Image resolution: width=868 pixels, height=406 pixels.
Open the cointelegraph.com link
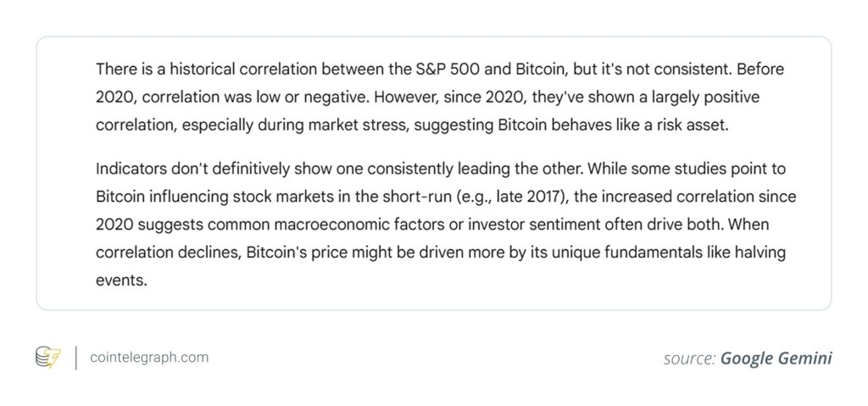pyautogui.click(x=149, y=358)
